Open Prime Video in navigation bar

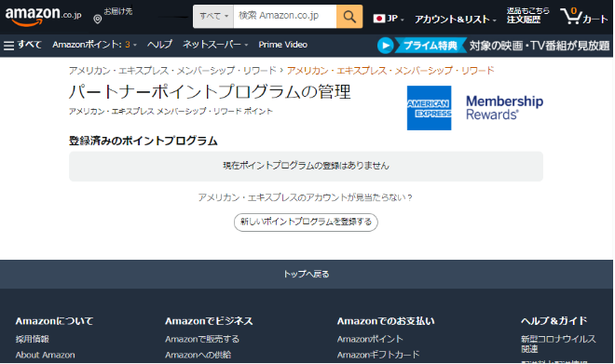click(282, 45)
